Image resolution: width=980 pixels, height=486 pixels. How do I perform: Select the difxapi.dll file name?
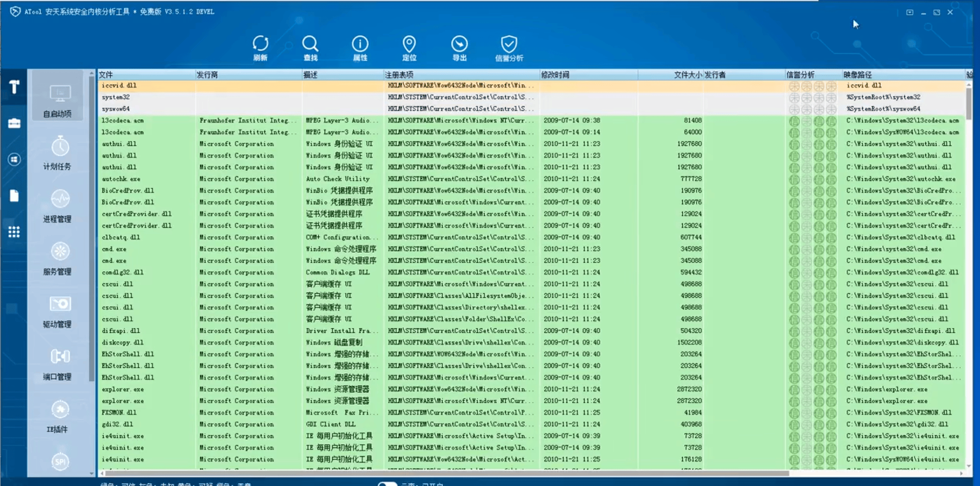120,331
